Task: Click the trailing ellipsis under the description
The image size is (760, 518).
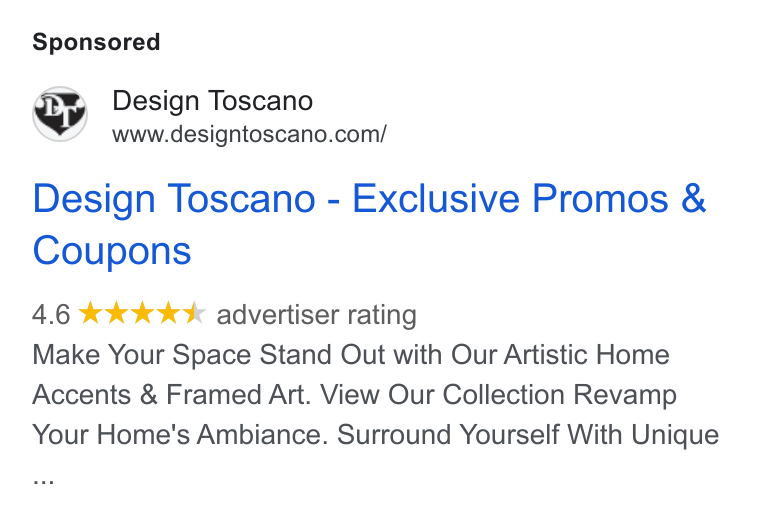Action: 44,481
